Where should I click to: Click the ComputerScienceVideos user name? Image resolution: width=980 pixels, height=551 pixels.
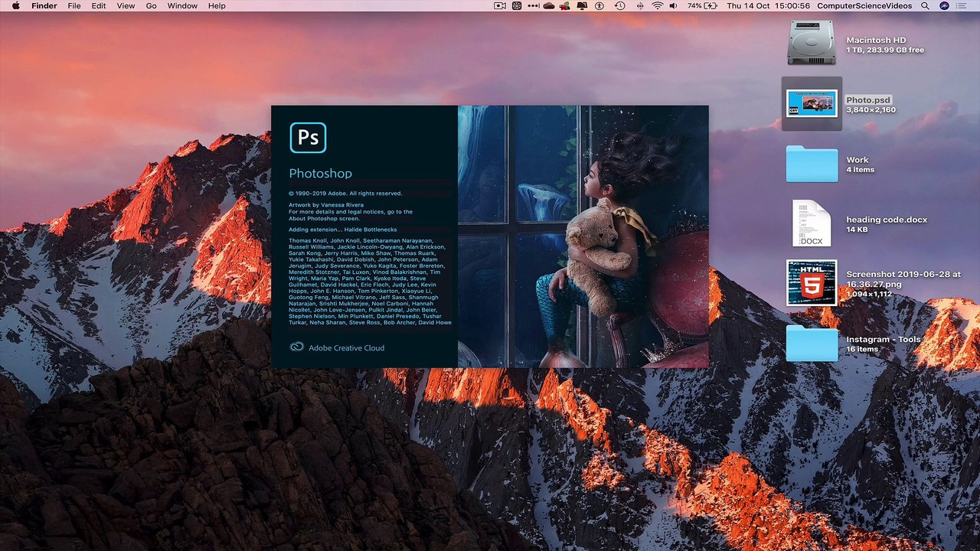click(x=864, y=6)
